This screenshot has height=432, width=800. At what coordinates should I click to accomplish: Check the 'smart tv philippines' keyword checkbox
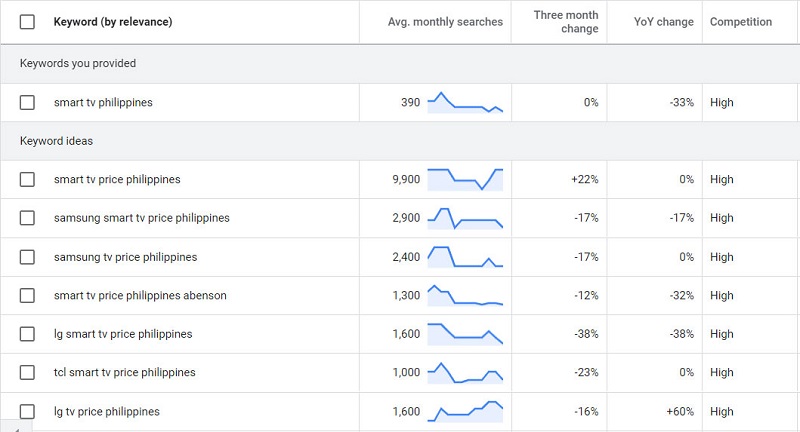coord(27,102)
